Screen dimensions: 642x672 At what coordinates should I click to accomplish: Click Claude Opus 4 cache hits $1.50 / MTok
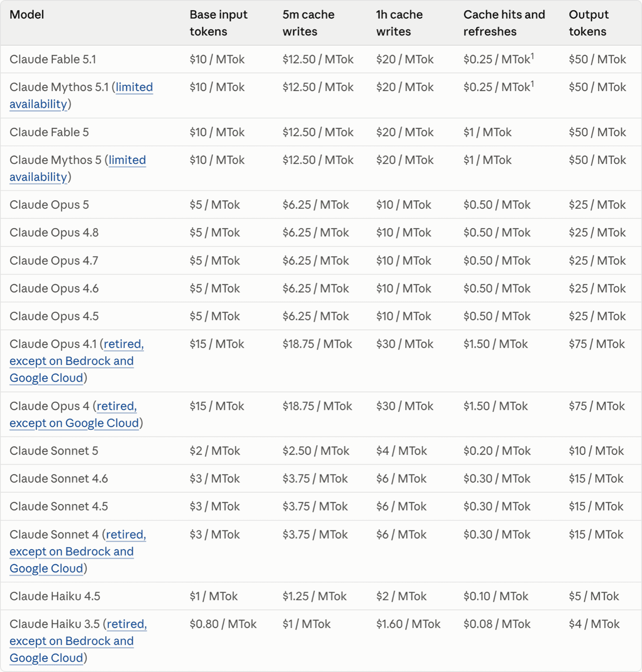[x=495, y=406]
